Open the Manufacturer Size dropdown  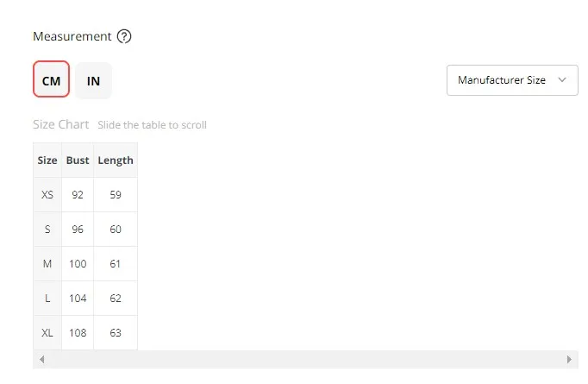coord(511,80)
